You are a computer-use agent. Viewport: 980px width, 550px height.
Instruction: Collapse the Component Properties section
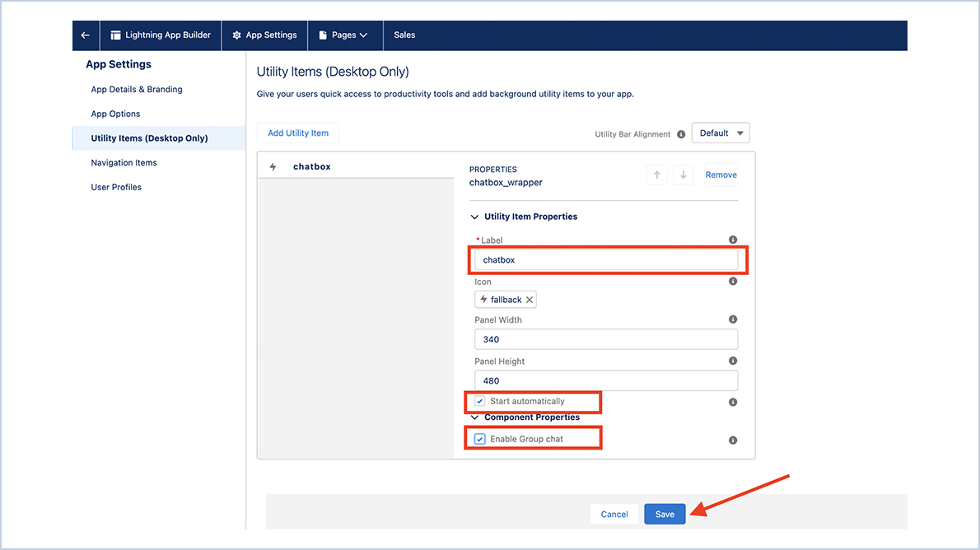pos(474,417)
